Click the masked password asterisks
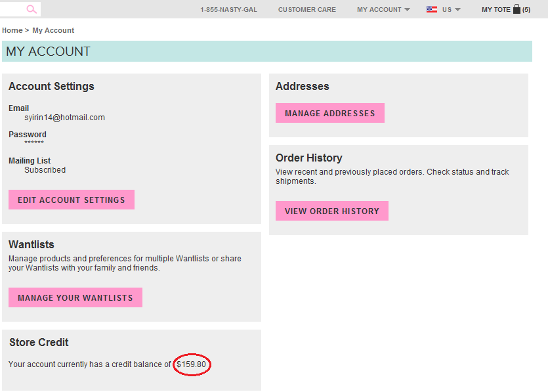 coord(34,142)
